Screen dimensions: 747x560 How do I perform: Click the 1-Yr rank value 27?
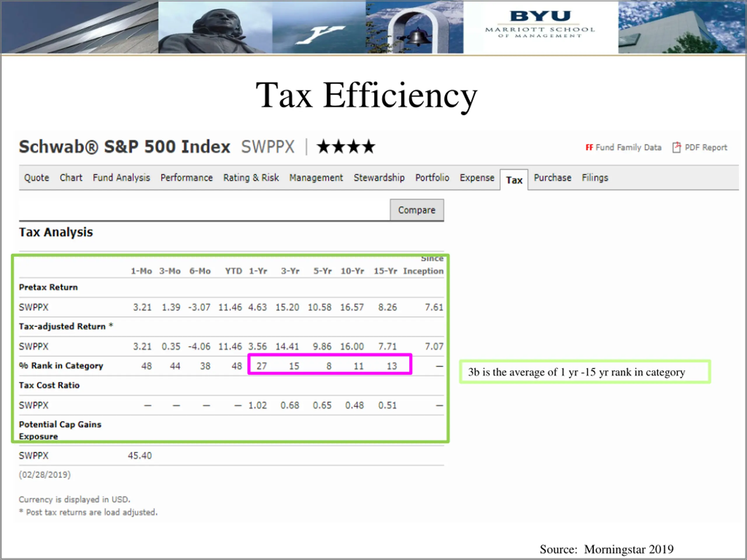tap(261, 366)
